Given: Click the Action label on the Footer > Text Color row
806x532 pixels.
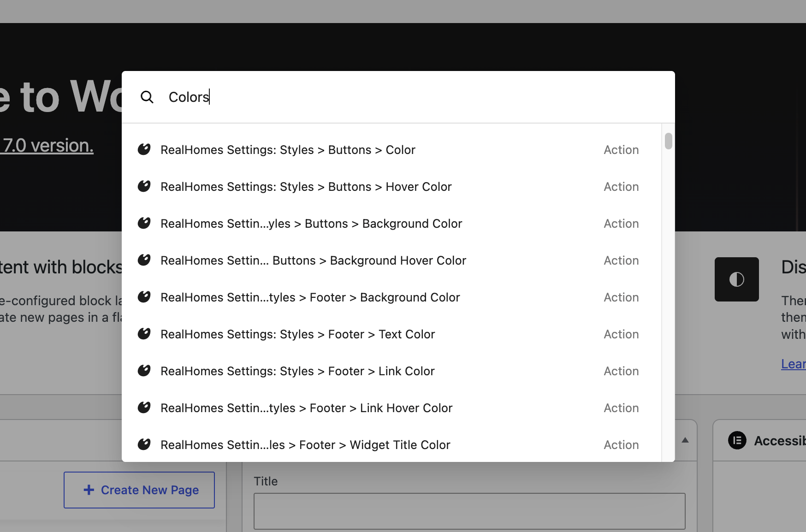Looking at the screenshot, I should coord(621,334).
